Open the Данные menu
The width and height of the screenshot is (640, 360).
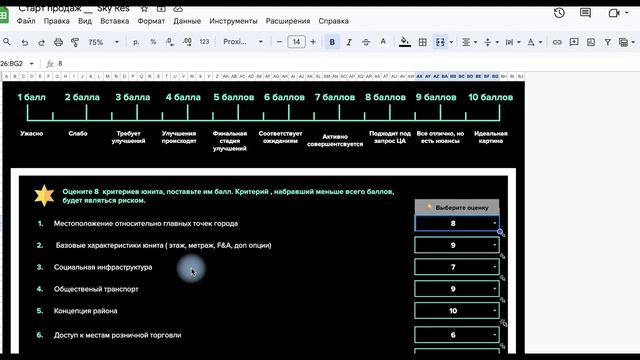click(187, 21)
